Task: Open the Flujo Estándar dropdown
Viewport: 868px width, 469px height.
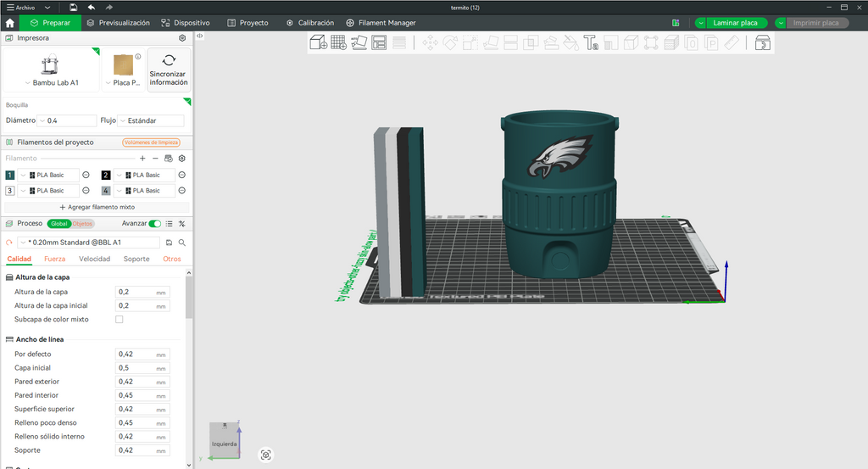Action: click(151, 120)
